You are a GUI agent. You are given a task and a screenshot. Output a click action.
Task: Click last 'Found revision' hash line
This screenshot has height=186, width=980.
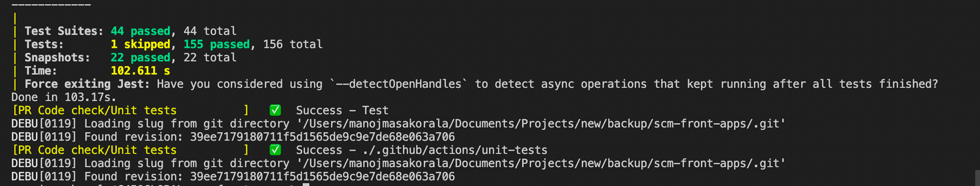[233, 176]
